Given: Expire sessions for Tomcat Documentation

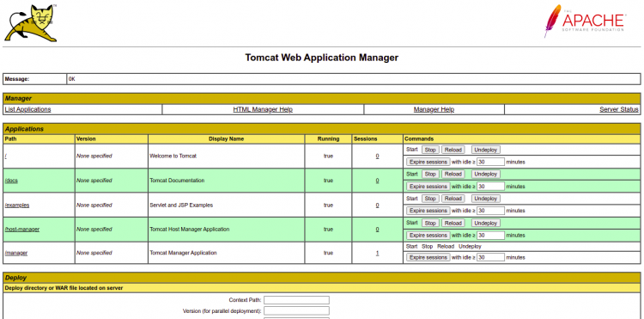Looking at the screenshot, I should click(428, 187).
